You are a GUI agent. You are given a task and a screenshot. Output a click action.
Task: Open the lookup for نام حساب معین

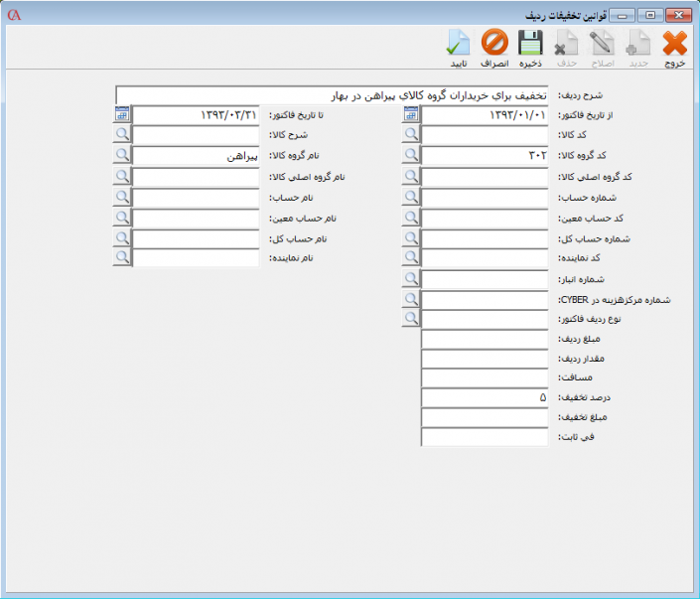122,217
